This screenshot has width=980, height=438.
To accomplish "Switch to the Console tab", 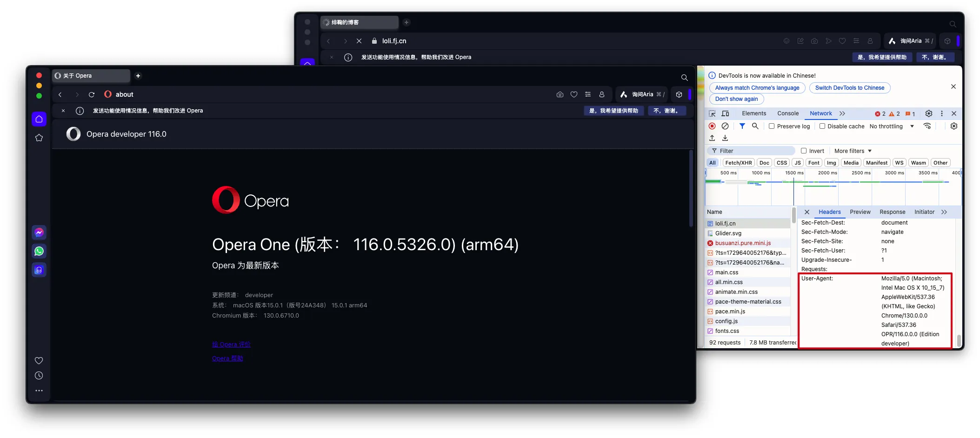I will click(x=788, y=113).
